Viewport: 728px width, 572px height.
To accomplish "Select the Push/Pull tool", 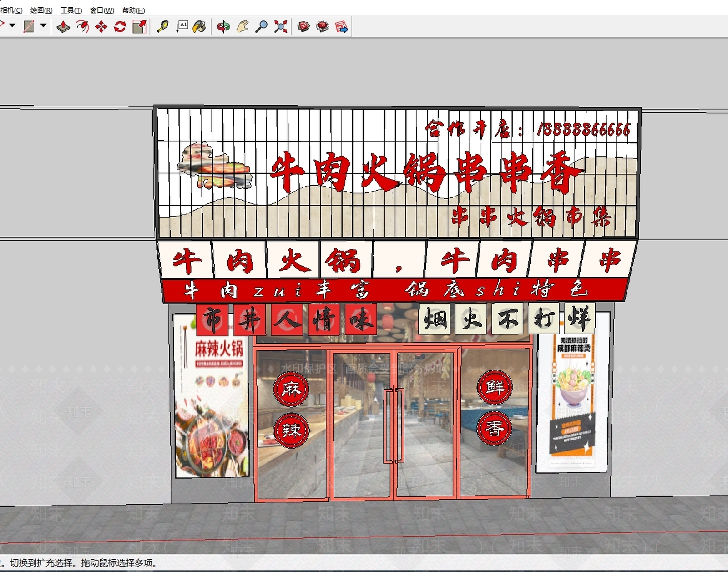I will [x=63, y=27].
